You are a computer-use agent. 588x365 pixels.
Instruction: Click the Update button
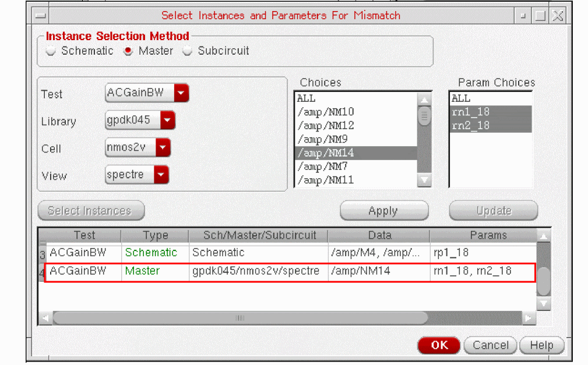coord(494,211)
